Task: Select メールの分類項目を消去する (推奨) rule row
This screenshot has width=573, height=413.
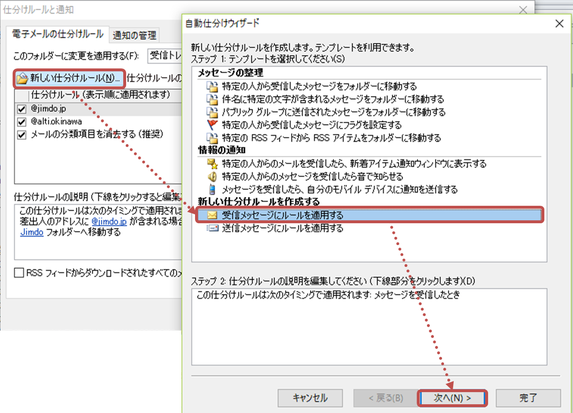Action: pyautogui.click(x=98, y=135)
